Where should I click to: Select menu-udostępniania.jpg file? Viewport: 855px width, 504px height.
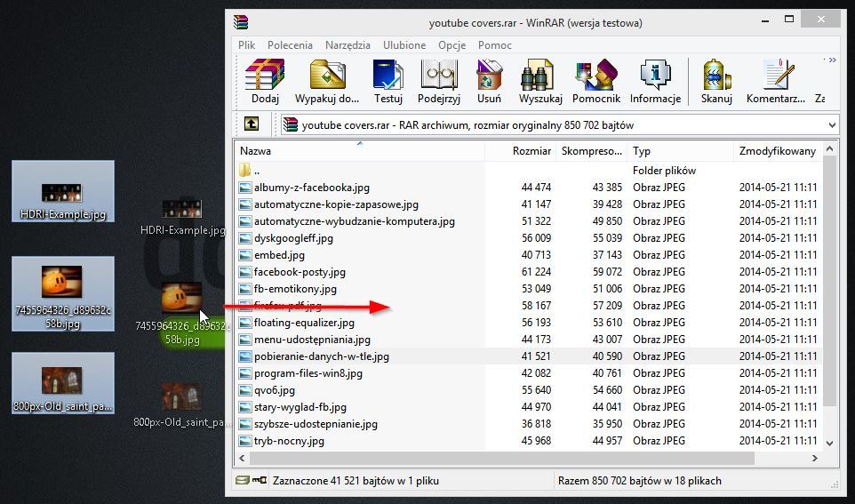click(312, 340)
